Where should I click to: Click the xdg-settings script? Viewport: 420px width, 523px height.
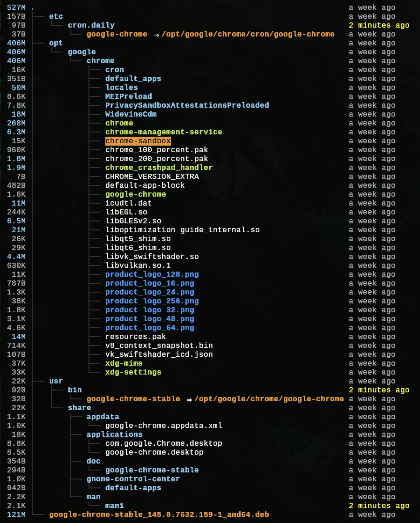[x=133, y=372]
